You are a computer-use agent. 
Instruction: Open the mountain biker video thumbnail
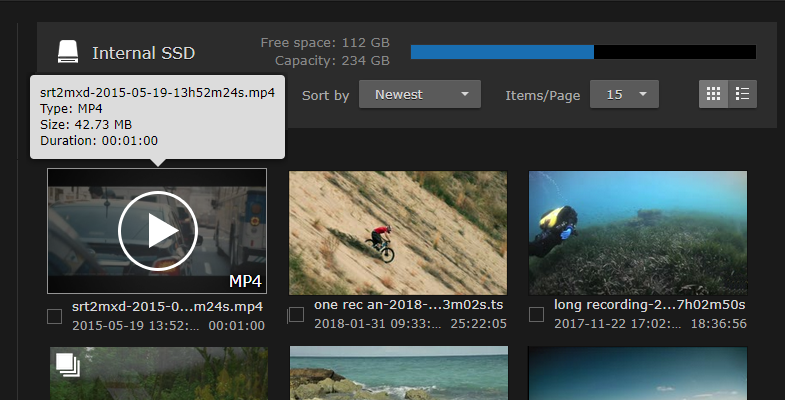pos(398,233)
